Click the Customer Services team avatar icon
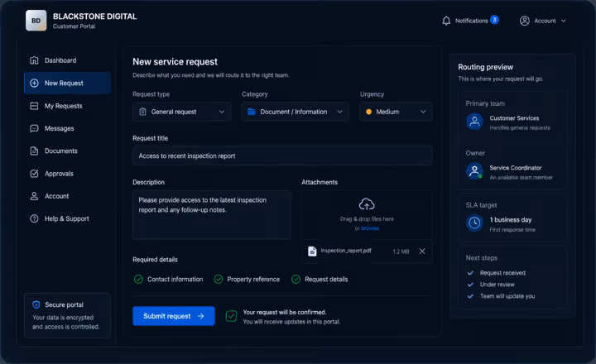596x364 pixels. point(474,122)
